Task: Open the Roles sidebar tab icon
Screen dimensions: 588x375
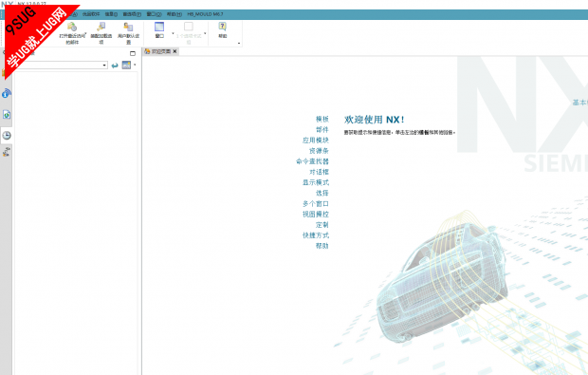Action: 7,152
